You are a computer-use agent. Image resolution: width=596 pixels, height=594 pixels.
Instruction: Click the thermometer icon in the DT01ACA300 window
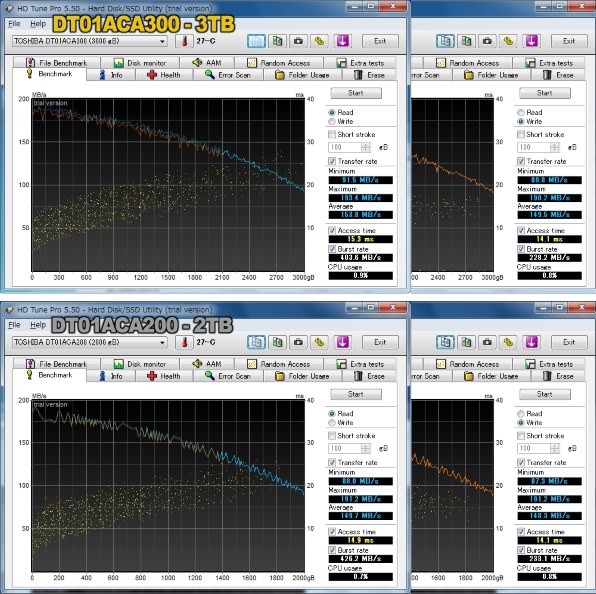(x=184, y=41)
